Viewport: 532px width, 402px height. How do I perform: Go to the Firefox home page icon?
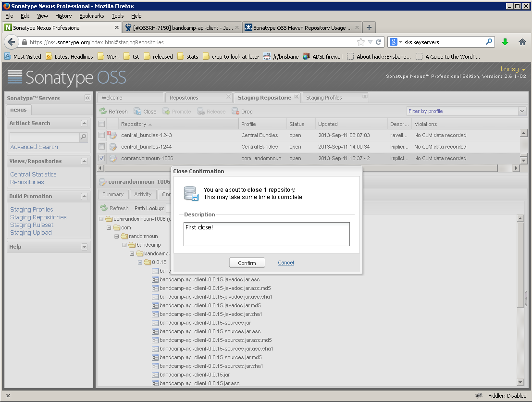coord(522,42)
